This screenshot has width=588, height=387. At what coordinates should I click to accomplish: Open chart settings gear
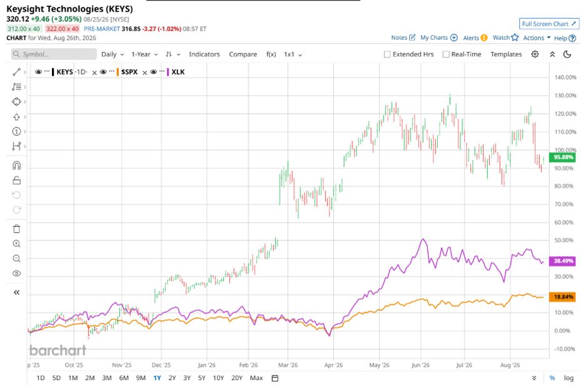point(535,54)
